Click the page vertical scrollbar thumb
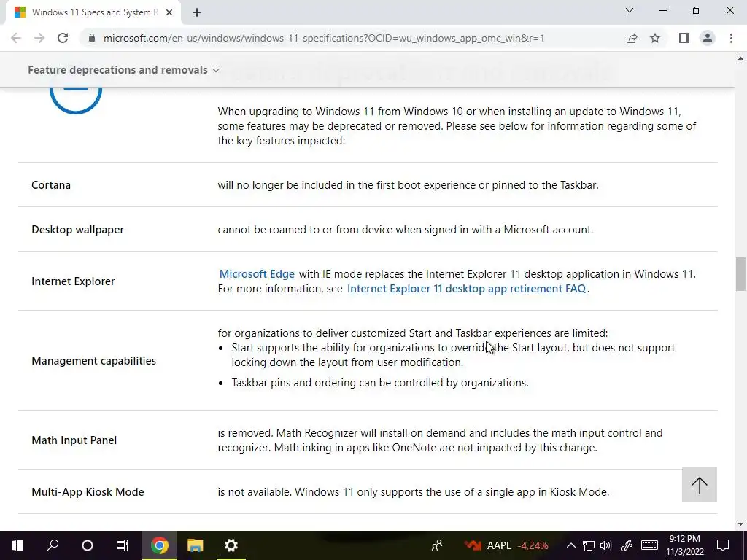The image size is (747, 560). click(740, 274)
